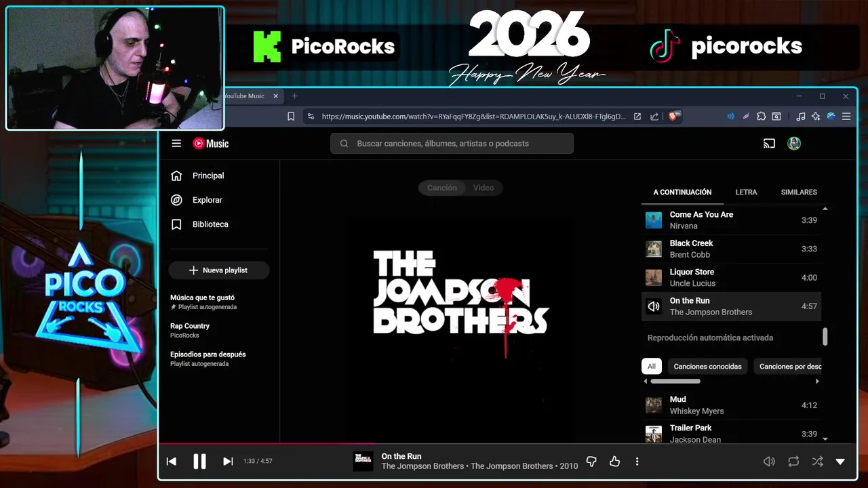The image size is (868, 488).
Task: Select the LETRA tab
Action: point(746,192)
